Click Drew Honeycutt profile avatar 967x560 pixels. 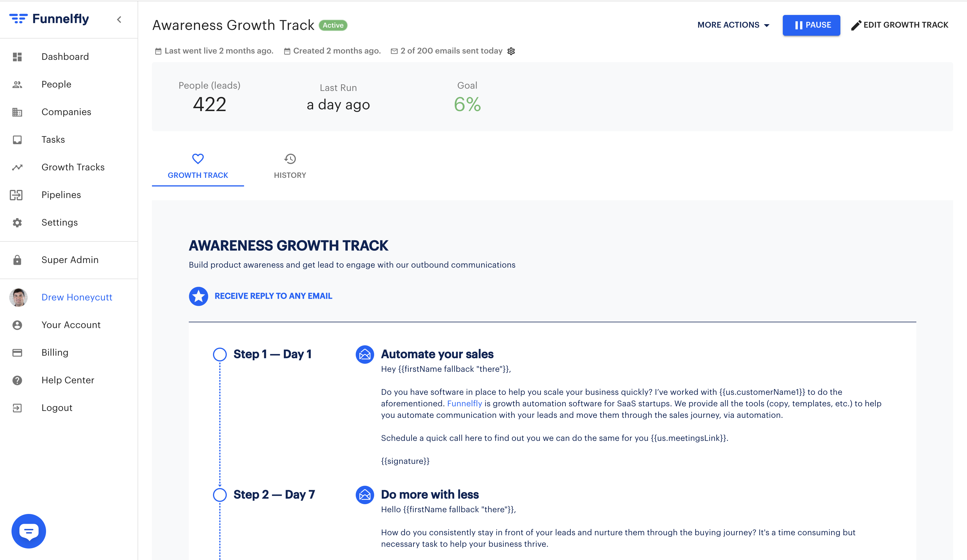tap(18, 297)
